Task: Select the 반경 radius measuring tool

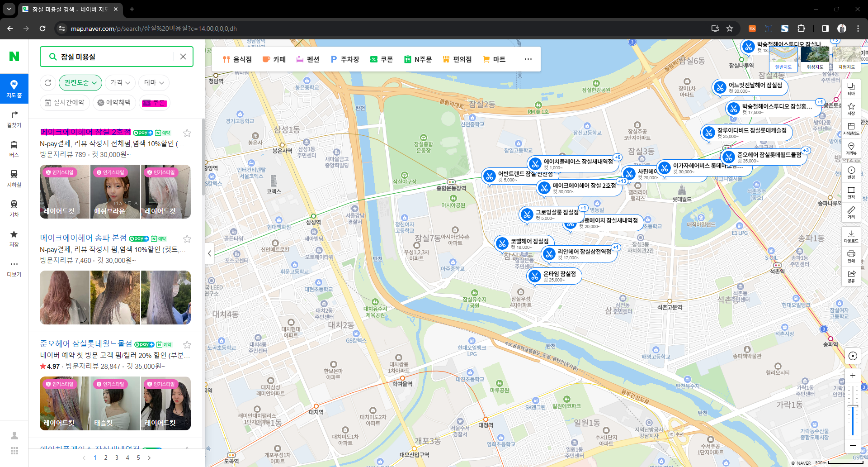Action: coord(851,172)
